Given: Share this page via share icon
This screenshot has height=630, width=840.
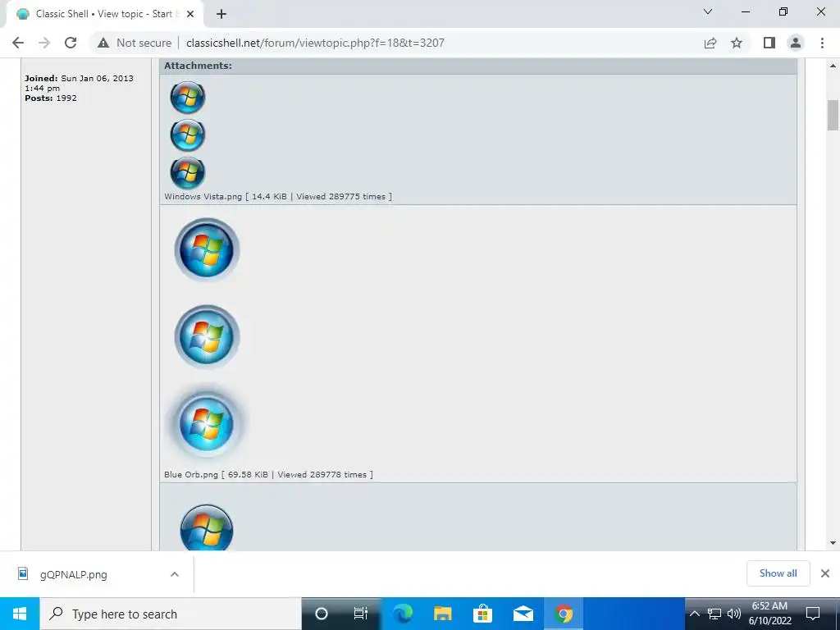Looking at the screenshot, I should coord(710,43).
